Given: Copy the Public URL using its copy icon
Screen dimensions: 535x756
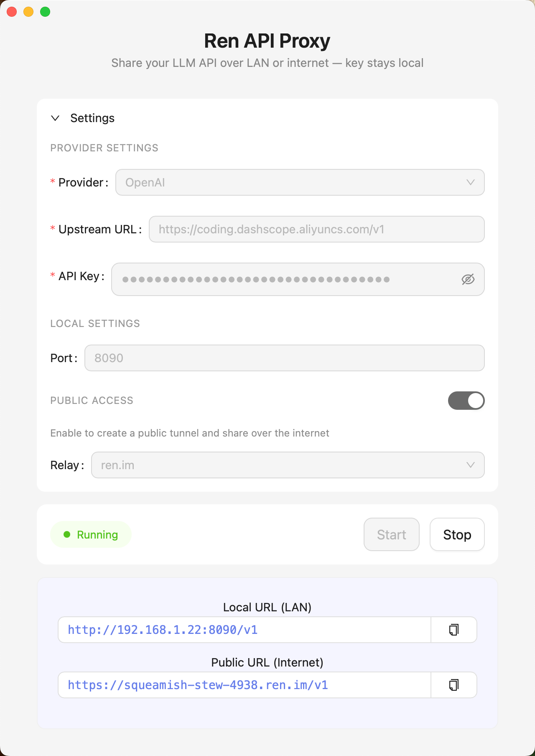Looking at the screenshot, I should [x=453, y=685].
